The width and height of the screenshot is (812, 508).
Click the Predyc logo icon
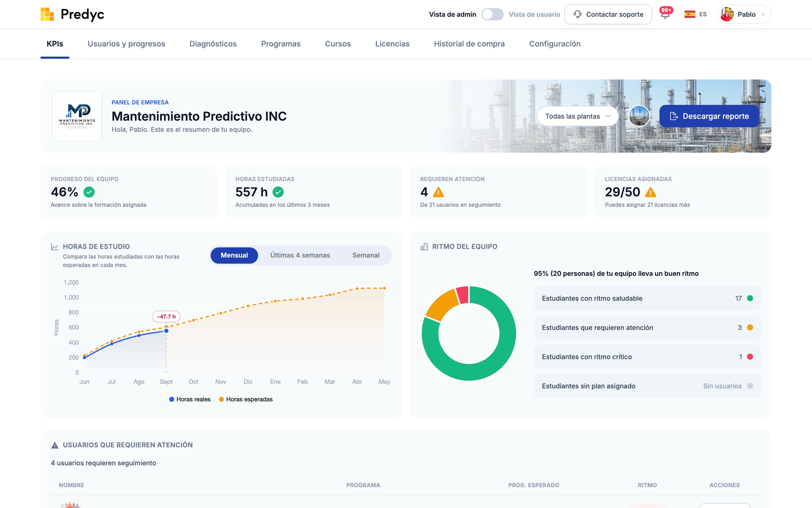(47, 14)
